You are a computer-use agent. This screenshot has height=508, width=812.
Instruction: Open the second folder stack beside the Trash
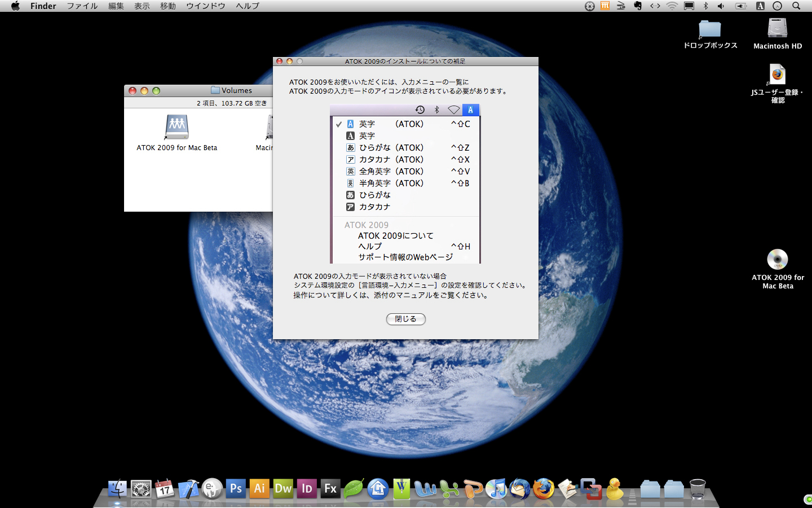674,489
